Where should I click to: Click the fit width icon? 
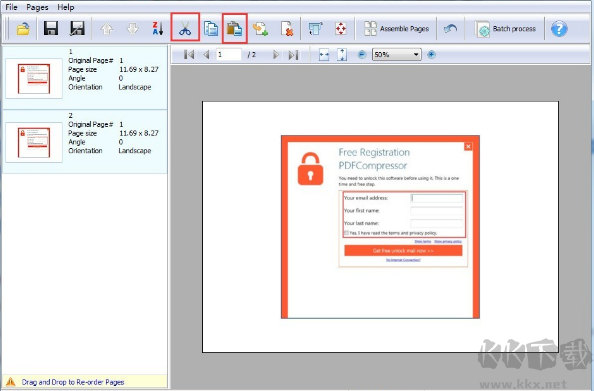click(324, 55)
